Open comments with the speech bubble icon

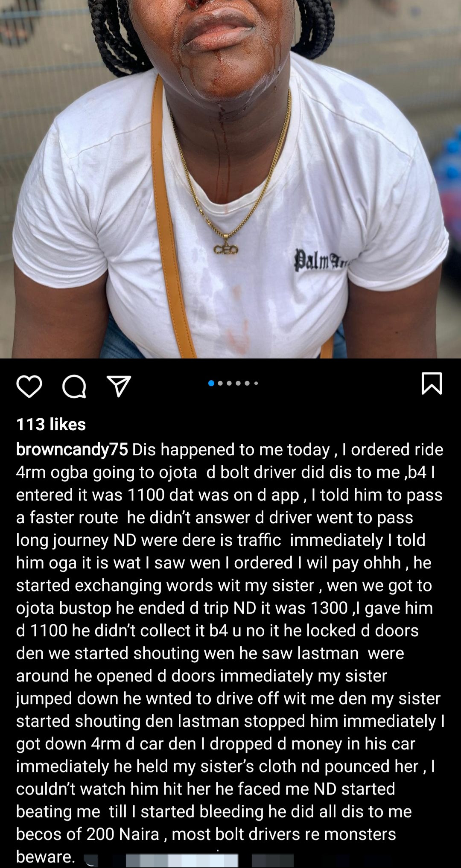pos(74,387)
